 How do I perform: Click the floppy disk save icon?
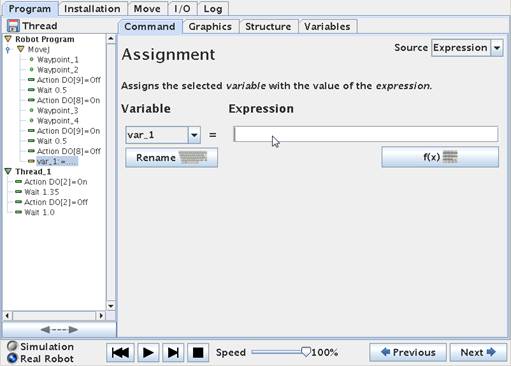pos(13,26)
